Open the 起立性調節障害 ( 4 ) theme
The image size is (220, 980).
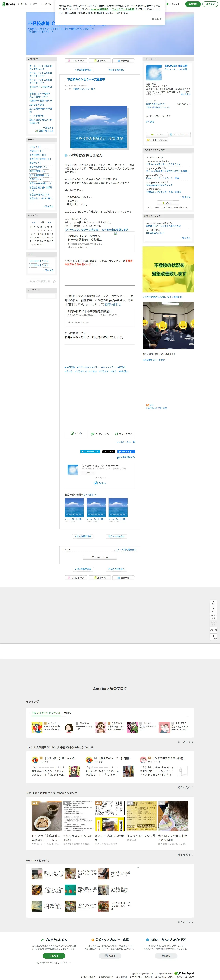(39, 175)
